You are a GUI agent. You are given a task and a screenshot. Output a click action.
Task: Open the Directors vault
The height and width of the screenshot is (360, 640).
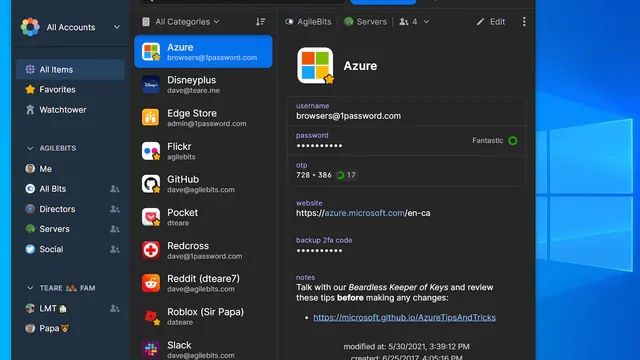tap(70, 209)
